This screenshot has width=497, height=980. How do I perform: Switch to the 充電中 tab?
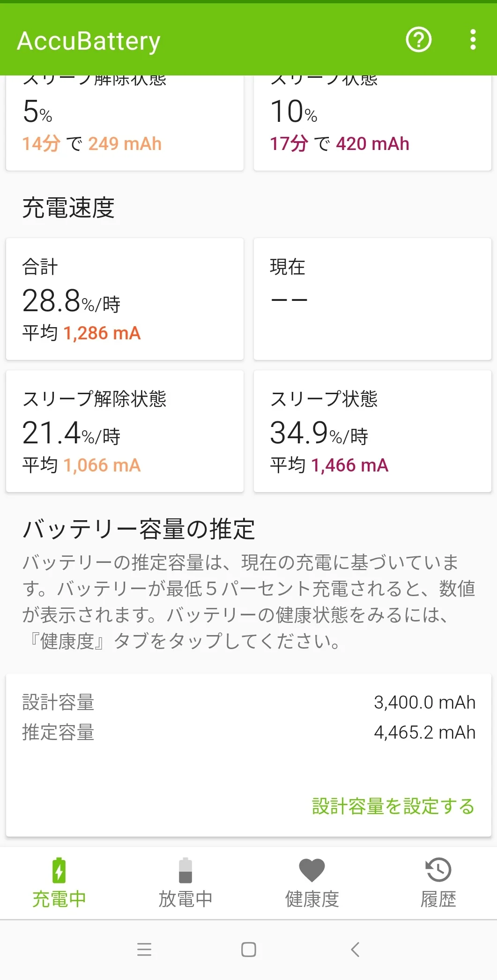coord(59,899)
